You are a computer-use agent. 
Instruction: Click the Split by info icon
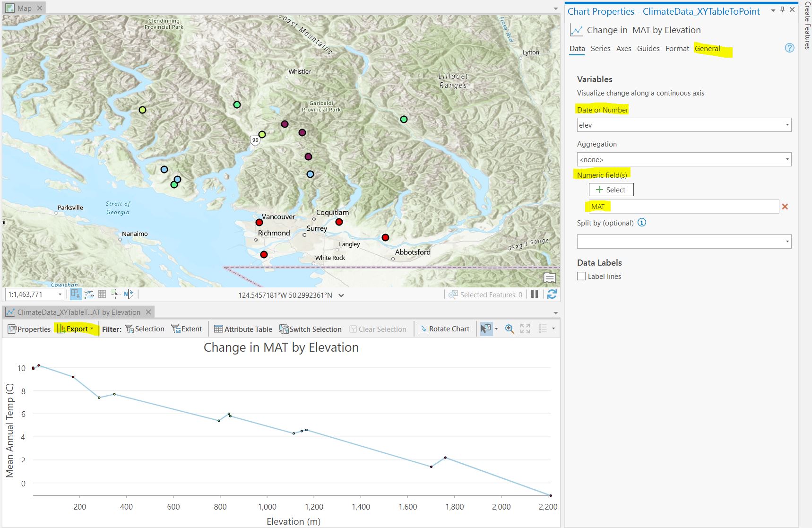pyautogui.click(x=642, y=223)
